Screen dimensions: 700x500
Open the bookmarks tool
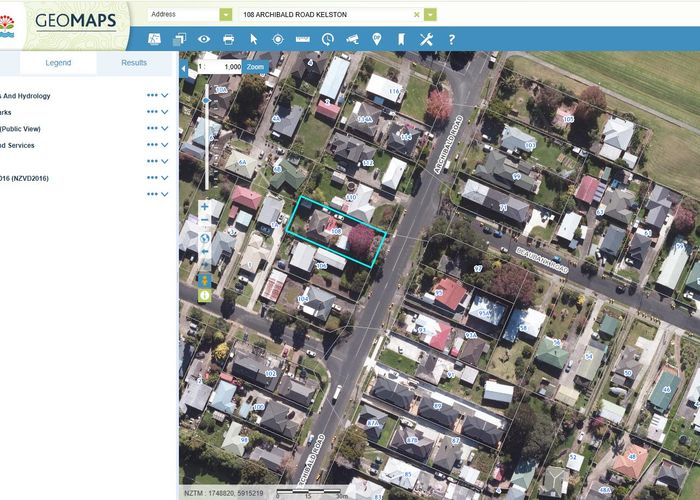coord(401,39)
